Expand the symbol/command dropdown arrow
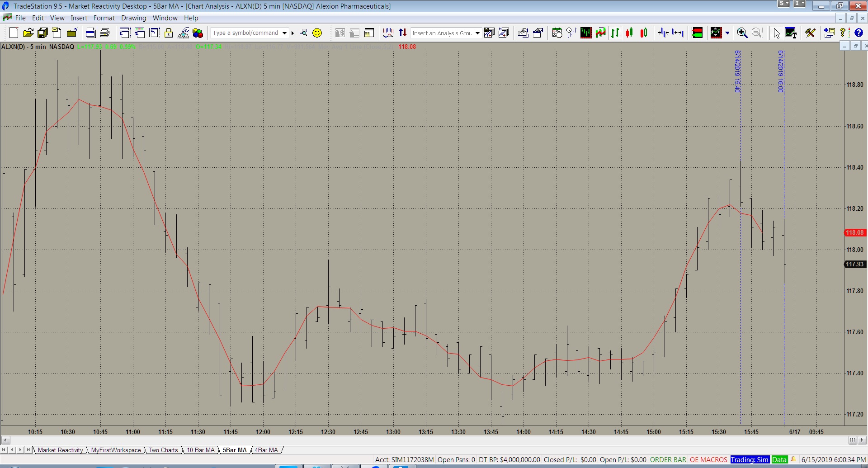Screen dimensions: 868x468 click(284, 33)
